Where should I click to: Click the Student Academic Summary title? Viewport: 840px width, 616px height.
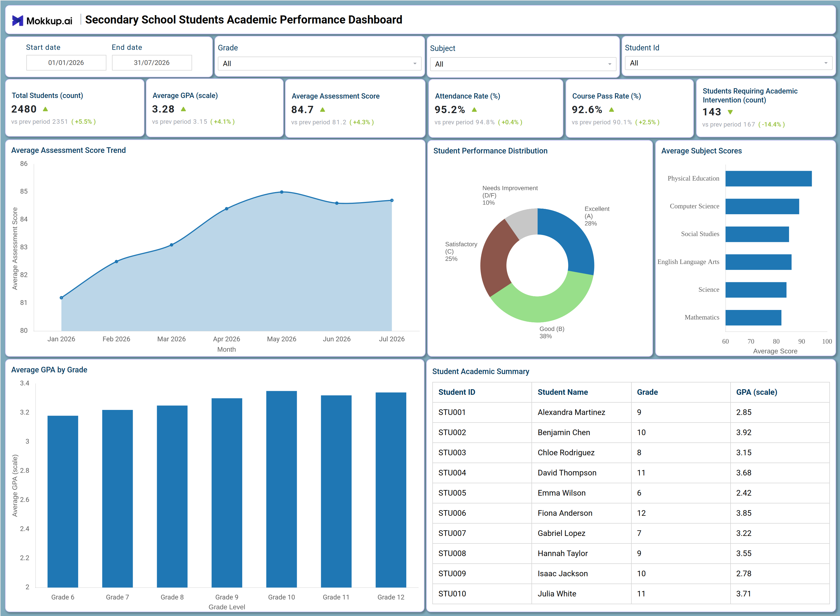(480, 371)
